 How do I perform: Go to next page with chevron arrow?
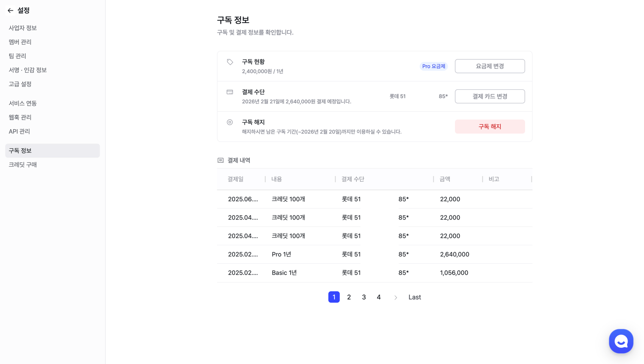(396, 297)
